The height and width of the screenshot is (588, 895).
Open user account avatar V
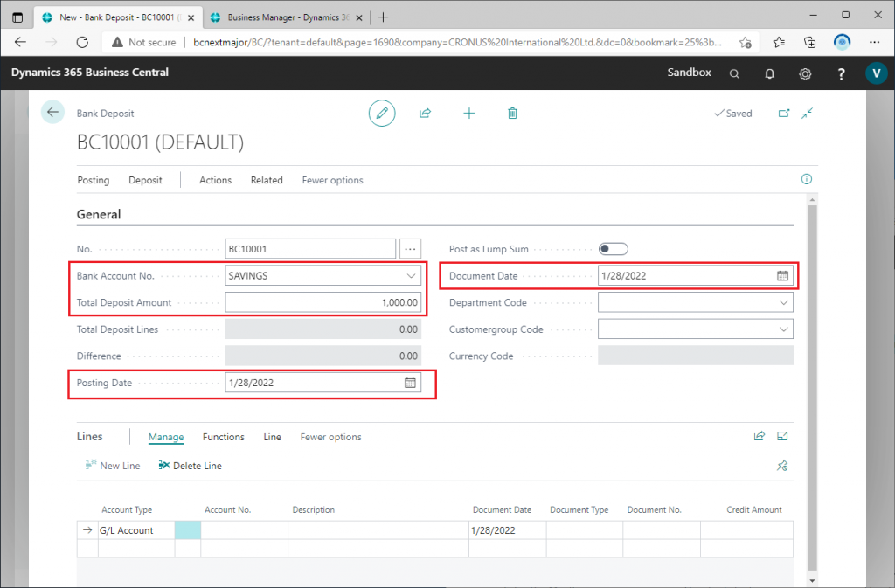(876, 73)
